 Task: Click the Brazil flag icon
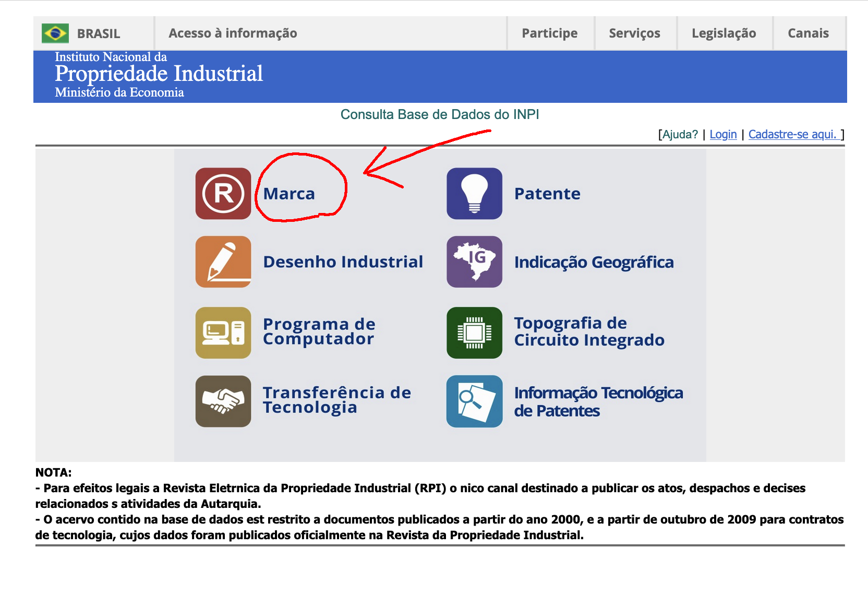pos(55,33)
